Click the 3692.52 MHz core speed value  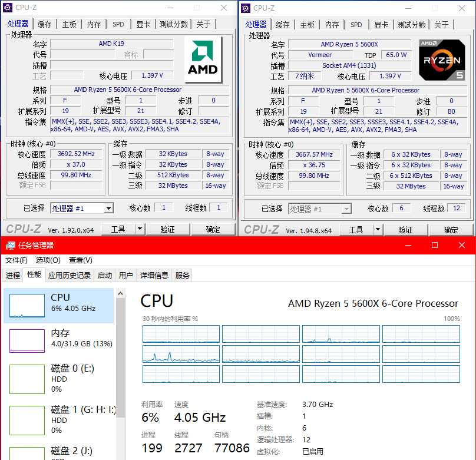tap(76, 154)
